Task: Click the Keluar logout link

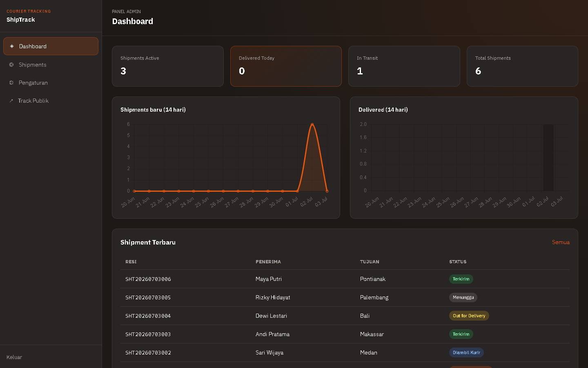Action: coord(14,357)
